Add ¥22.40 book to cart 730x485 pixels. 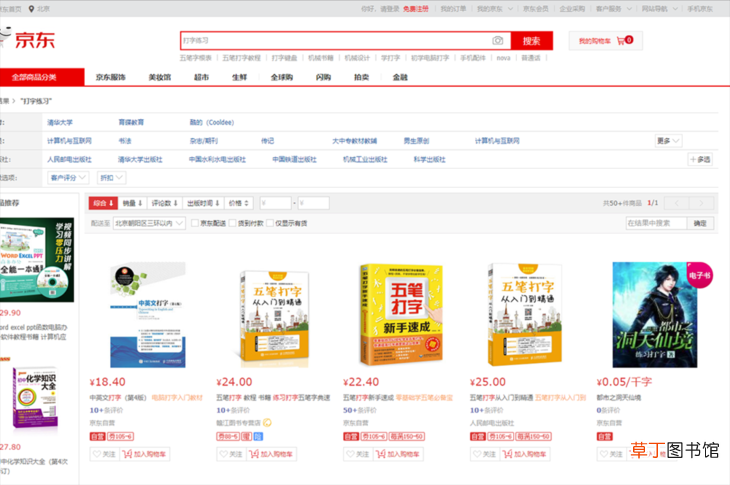(398, 454)
